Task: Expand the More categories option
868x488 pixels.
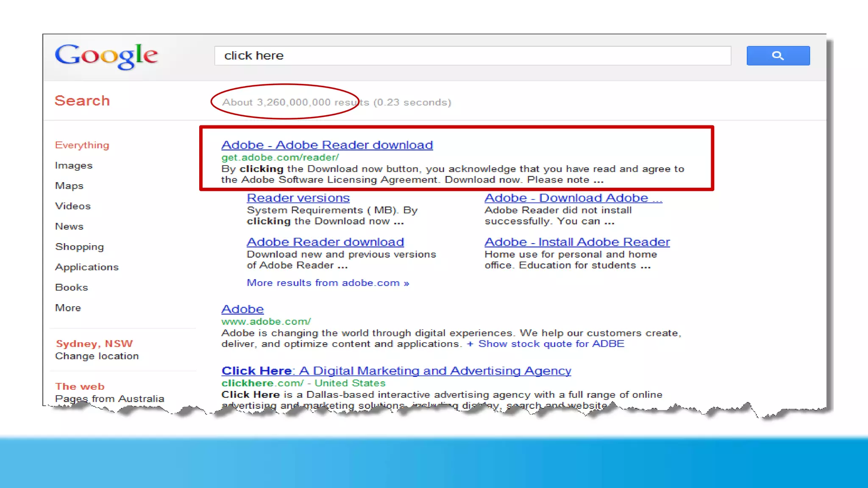Action: coord(68,308)
